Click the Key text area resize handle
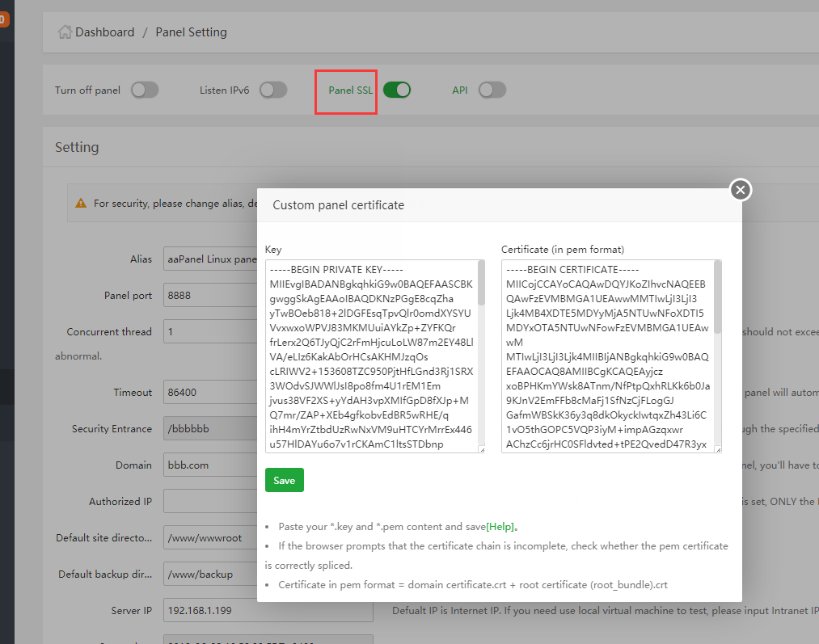 coord(482,450)
